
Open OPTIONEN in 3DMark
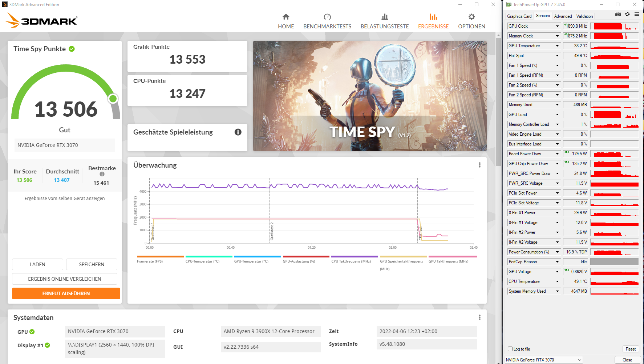(x=471, y=21)
